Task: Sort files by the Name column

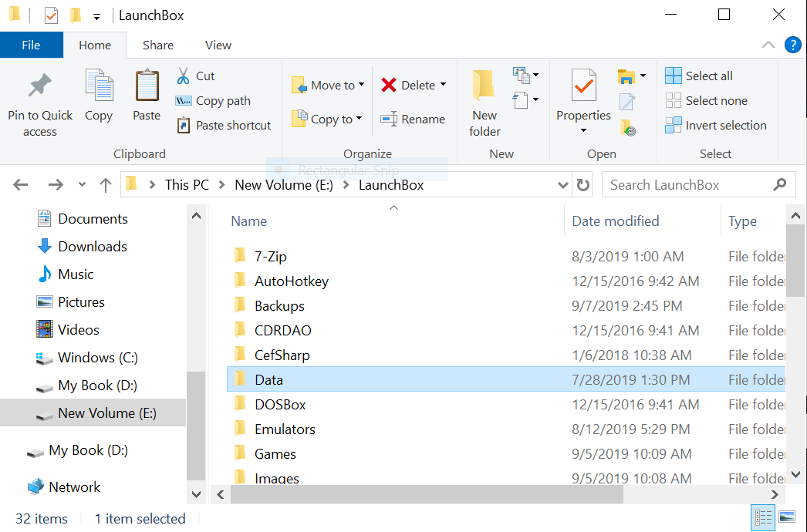Action: 249,221
